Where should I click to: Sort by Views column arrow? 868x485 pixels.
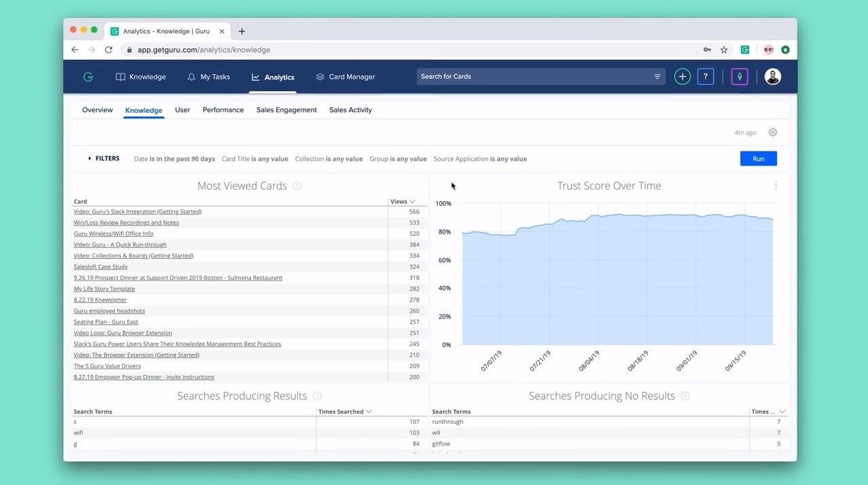coord(412,202)
